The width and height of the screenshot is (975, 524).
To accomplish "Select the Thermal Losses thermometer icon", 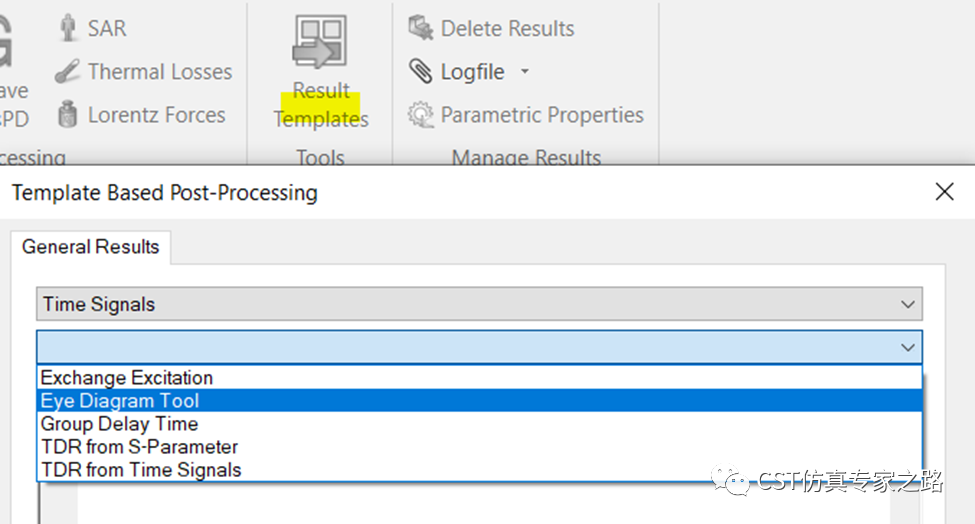I will 67,71.
